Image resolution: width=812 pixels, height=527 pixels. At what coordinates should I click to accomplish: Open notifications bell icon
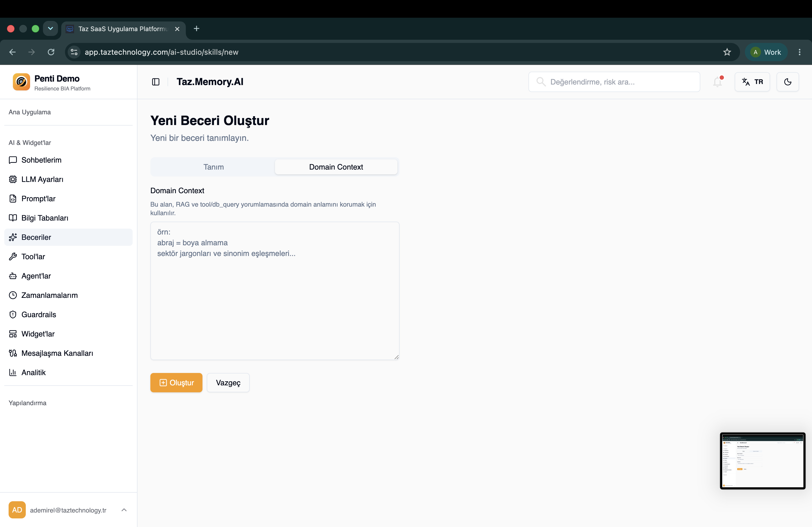pyautogui.click(x=717, y=82)
